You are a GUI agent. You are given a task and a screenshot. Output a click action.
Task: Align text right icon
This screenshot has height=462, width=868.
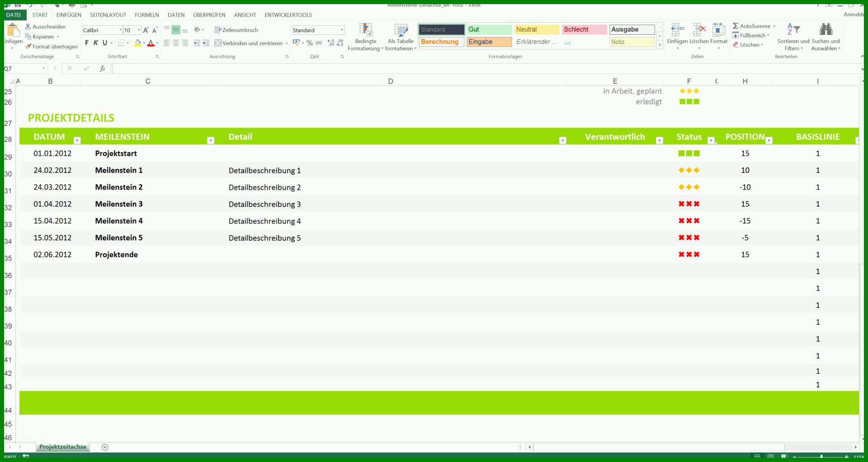pyautogui.click(x=185, y=43)
